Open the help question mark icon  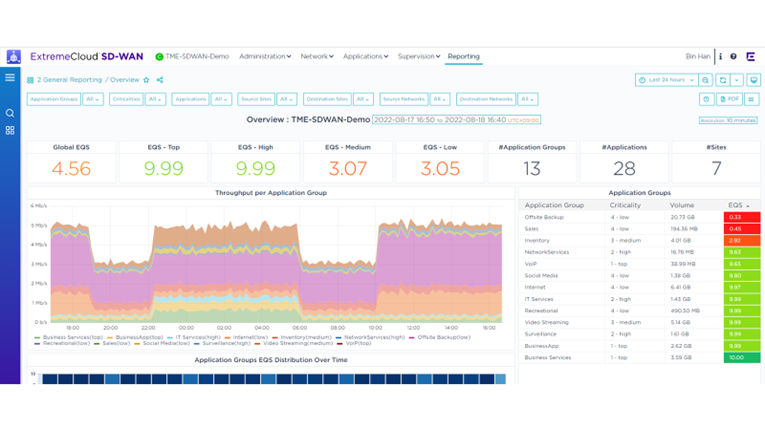[733, 57]
